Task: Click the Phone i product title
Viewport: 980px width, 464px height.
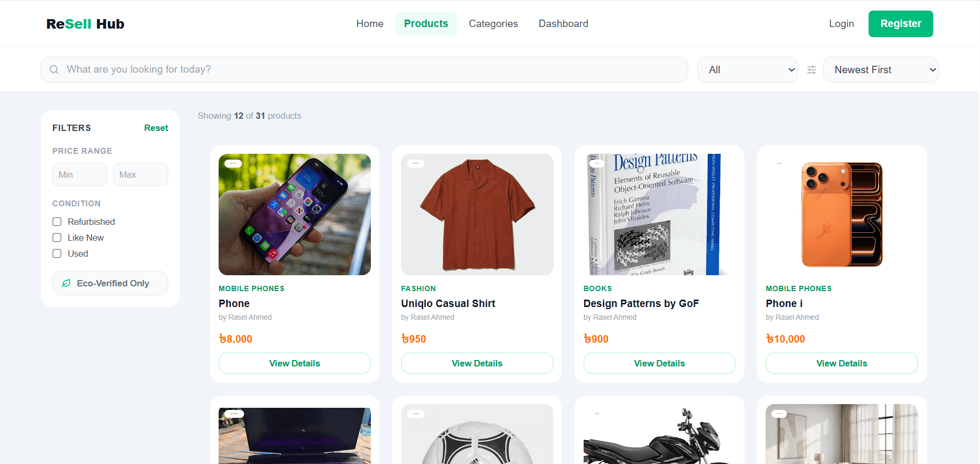Action: pyautogui.click(x=784, y=303)
